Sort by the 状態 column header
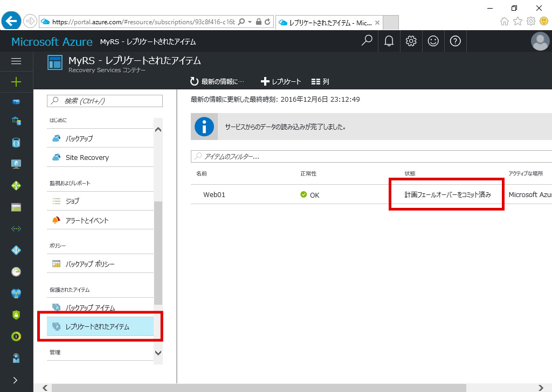 coord(410,174)
